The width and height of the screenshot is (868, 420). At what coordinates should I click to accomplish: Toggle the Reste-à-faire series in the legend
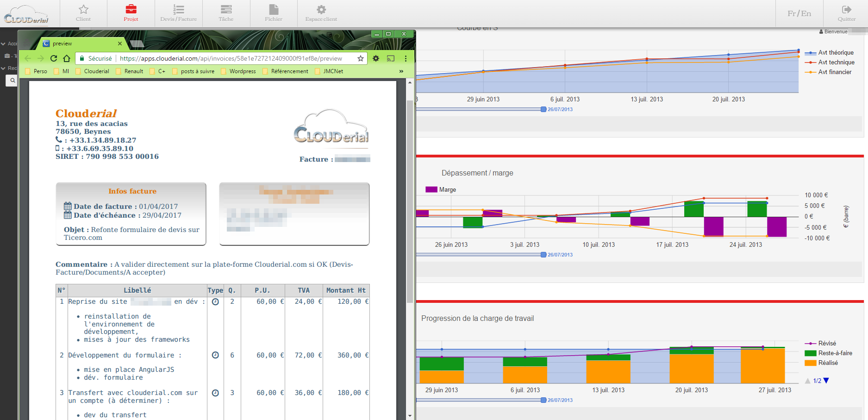coord(829,353)
